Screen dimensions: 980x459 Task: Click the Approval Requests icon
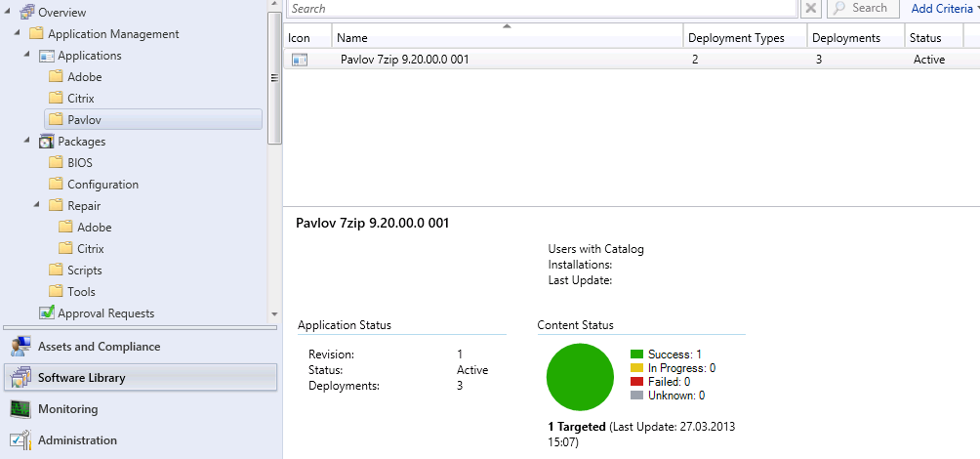[x=46, y=313]
